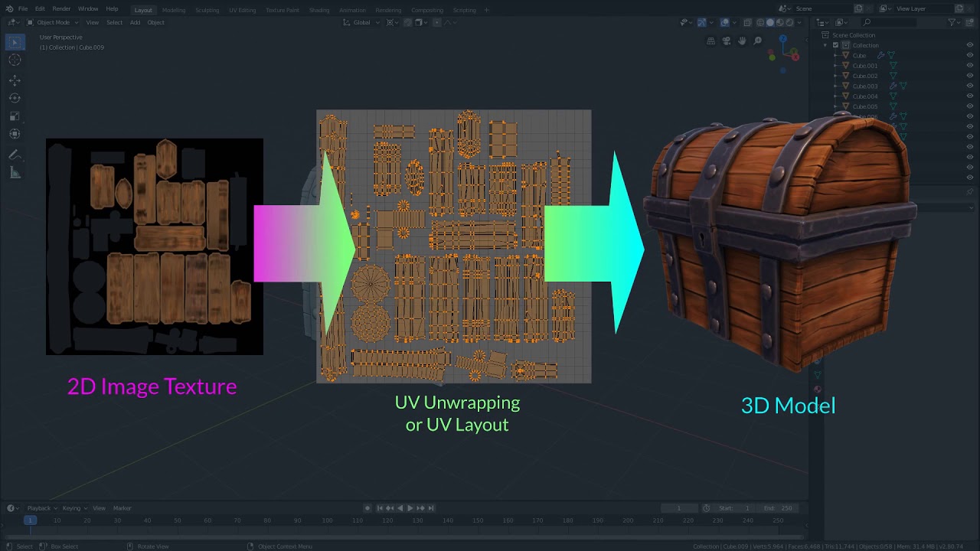Open the viewport Add menu
The image size is (980, 551).
pyautogui.click(x=135, y=22)
